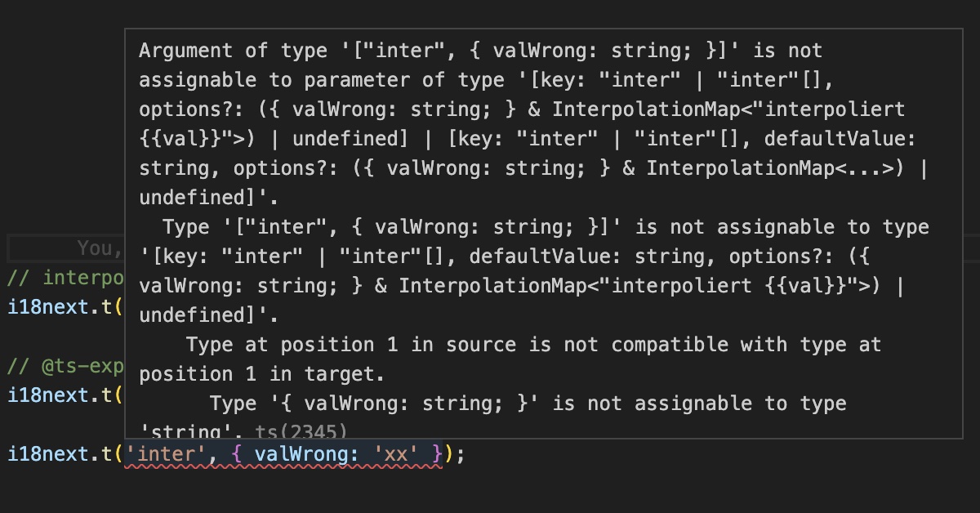Click i18next.t call below the @ts-exp comment
Screen dimensions: 980x513
65,395
